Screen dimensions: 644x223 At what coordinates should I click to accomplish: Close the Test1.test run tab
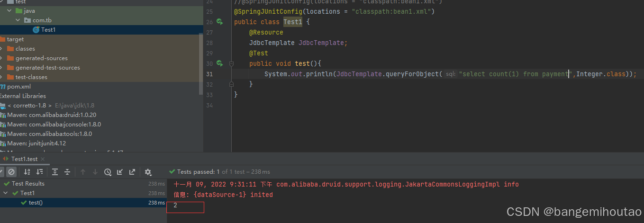[42, 159]
